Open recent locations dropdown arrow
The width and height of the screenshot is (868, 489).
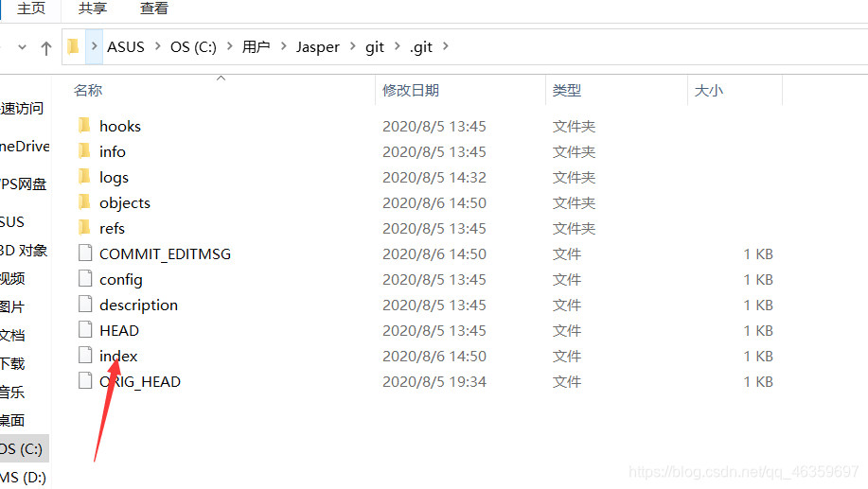pos(22,47)
